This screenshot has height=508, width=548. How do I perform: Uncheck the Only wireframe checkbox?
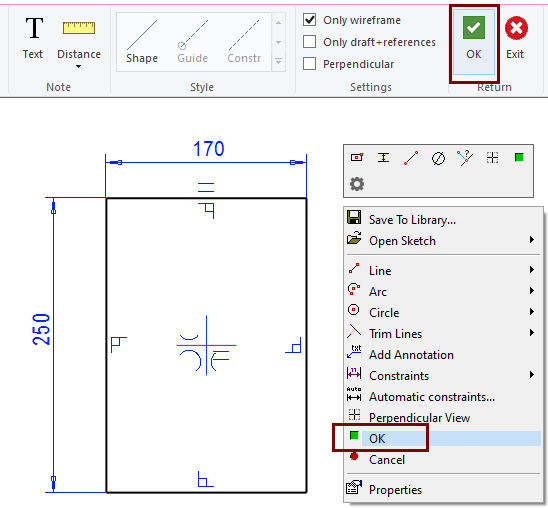pyautogui.click(x=310, y=20)
